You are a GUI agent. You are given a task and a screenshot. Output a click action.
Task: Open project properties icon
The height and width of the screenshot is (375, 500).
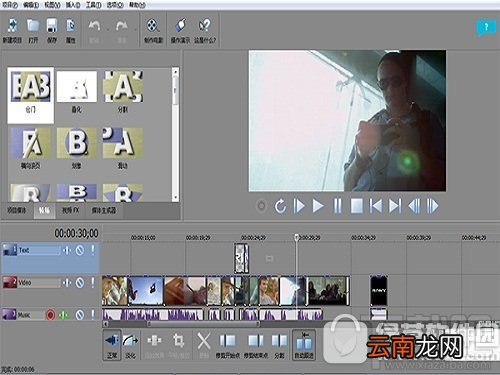pyautogui.click(x=70, y=31)
